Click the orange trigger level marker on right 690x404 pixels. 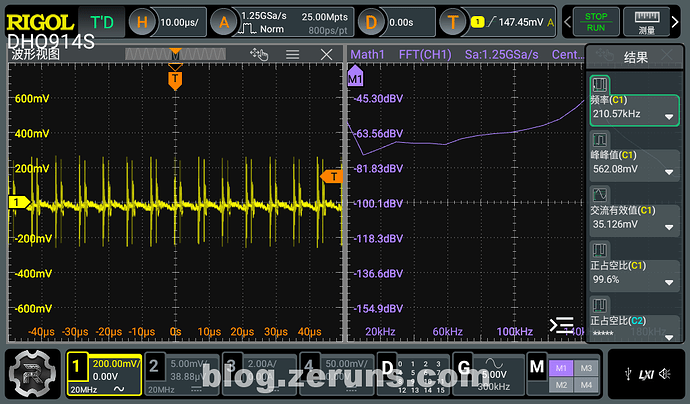[x=331, y=176]
